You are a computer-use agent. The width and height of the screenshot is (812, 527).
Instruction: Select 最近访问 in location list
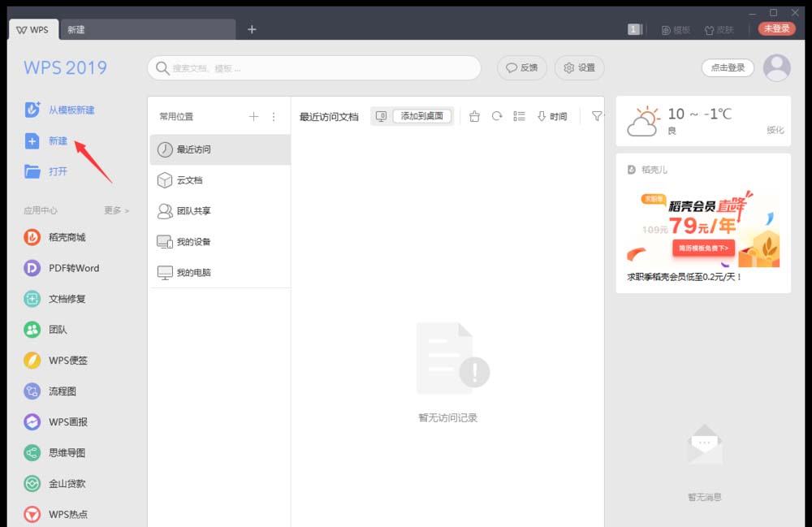pyautogui.click(x=220, y=149)
